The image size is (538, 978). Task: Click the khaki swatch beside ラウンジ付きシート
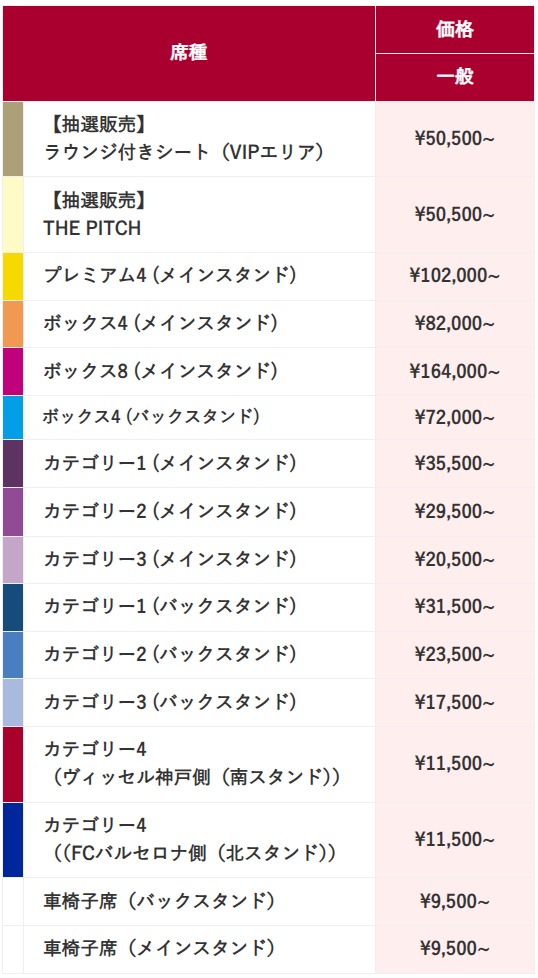click(13, 139)
